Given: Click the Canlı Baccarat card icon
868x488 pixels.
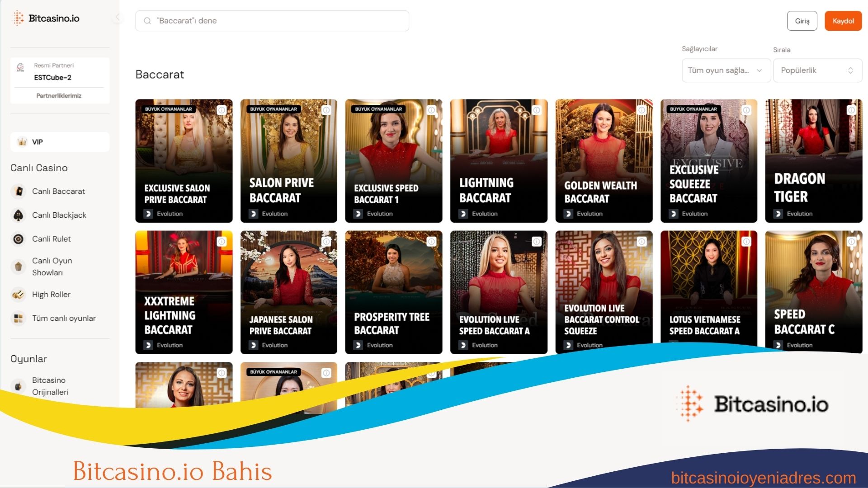Looking at the screenshot, I should [19, 191].
